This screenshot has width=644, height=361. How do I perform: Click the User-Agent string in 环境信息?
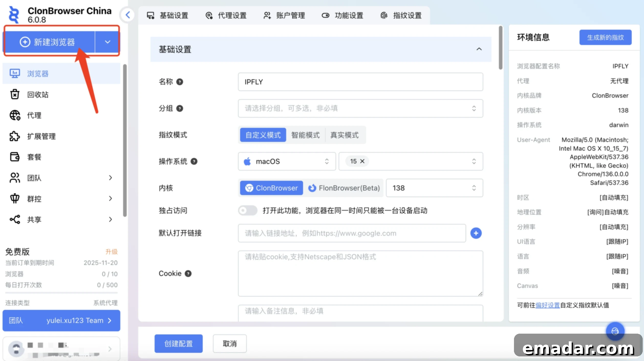click(x=593, y=161)
